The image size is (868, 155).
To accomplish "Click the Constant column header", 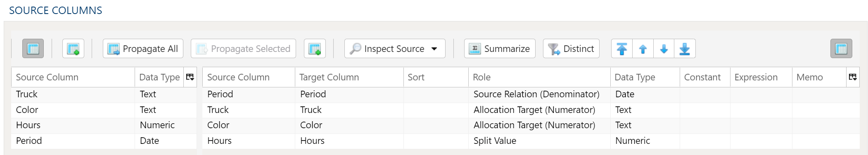I will pyautogui.click(x=705, y=77).
